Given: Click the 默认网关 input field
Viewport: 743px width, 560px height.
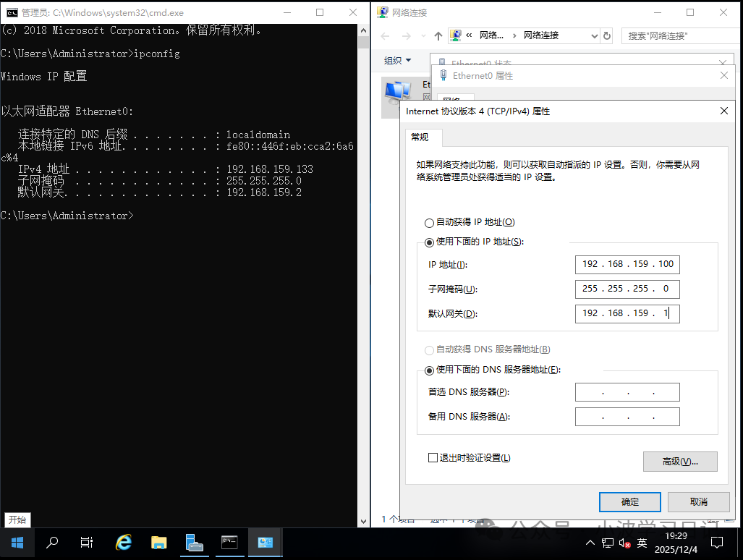Looking at the screenshot, I should click(x=627, y=313).
